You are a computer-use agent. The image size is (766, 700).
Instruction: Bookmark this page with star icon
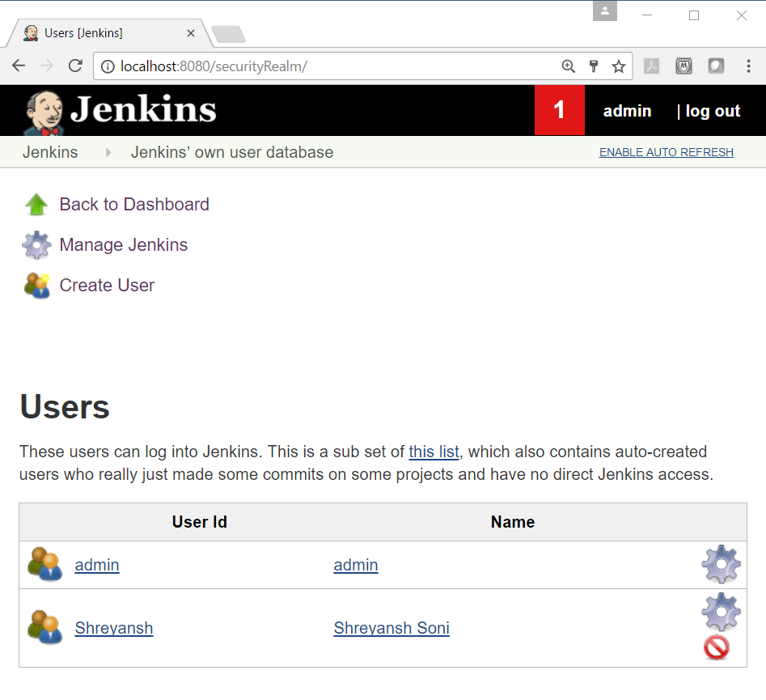pyautogui.click(x=619, y=66)
